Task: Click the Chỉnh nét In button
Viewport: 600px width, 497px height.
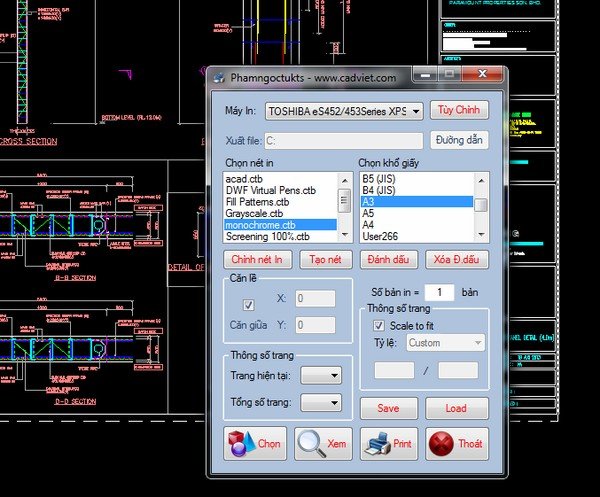Action: coord(258,259)
